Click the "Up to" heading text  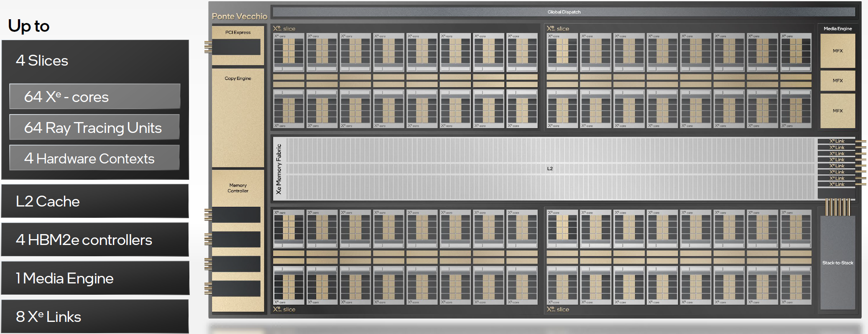coord(29,26)
